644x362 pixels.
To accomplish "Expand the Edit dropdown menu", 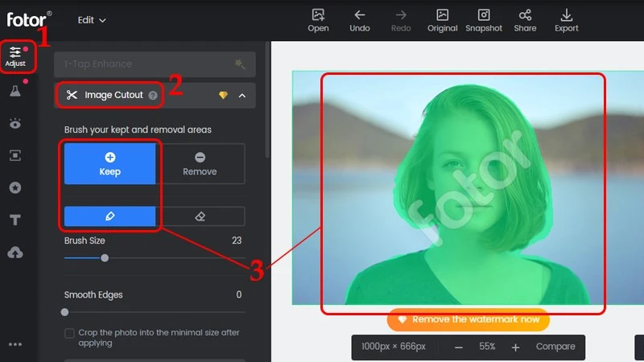I will coord(92,20).
